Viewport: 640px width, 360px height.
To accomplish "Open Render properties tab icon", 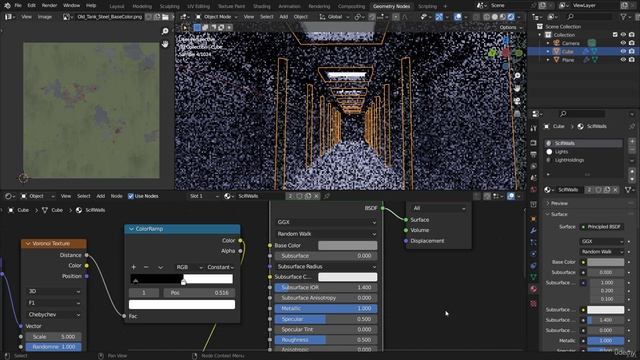I will (533, 143).
